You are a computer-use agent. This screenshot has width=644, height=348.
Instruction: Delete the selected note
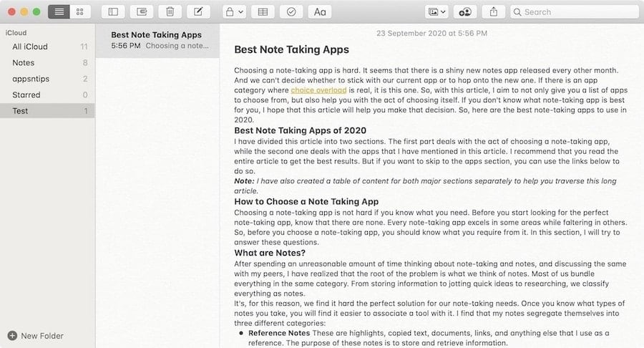coord(170,11)
